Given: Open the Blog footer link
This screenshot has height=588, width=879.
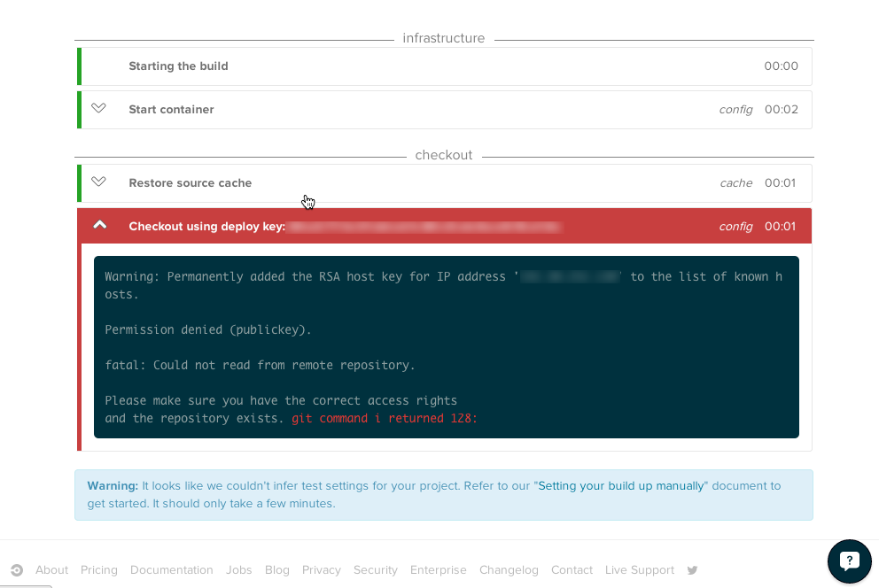Looking at the screenshot, I should (277, 570).
